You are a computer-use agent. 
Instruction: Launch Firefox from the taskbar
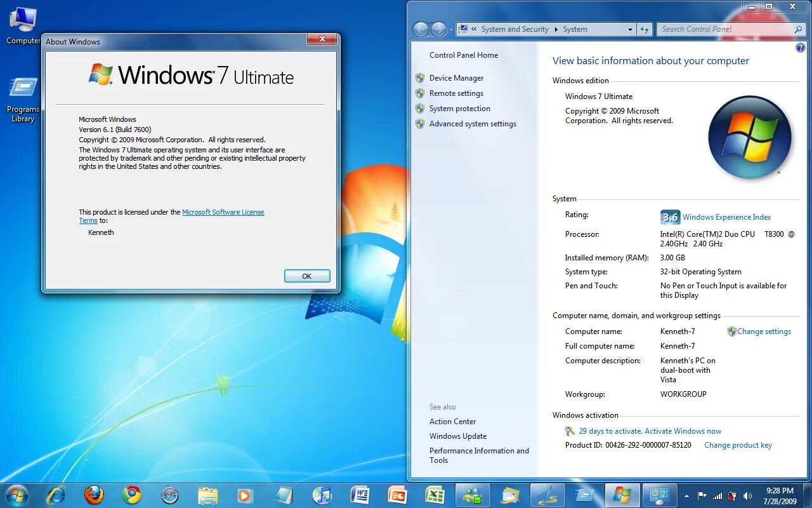click(x=94, y=495)
